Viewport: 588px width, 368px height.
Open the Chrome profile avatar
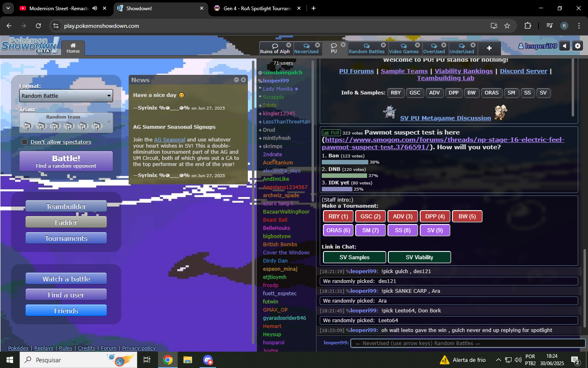(x=564, y=26)
